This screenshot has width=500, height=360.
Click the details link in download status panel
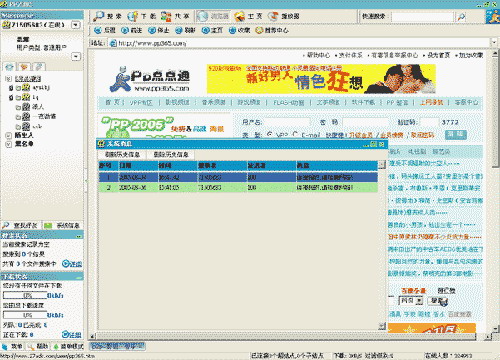click(72, 334)
